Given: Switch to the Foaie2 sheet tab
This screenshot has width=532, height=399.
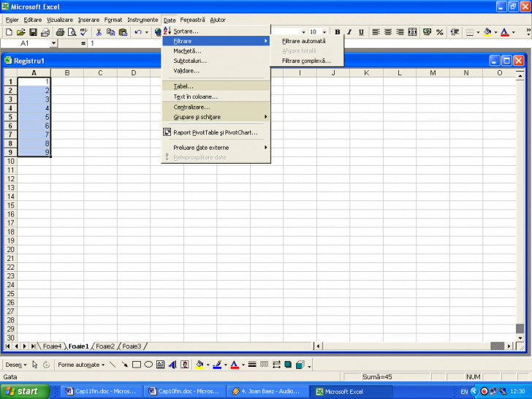Looking at the screenshot, I should 104,346.
